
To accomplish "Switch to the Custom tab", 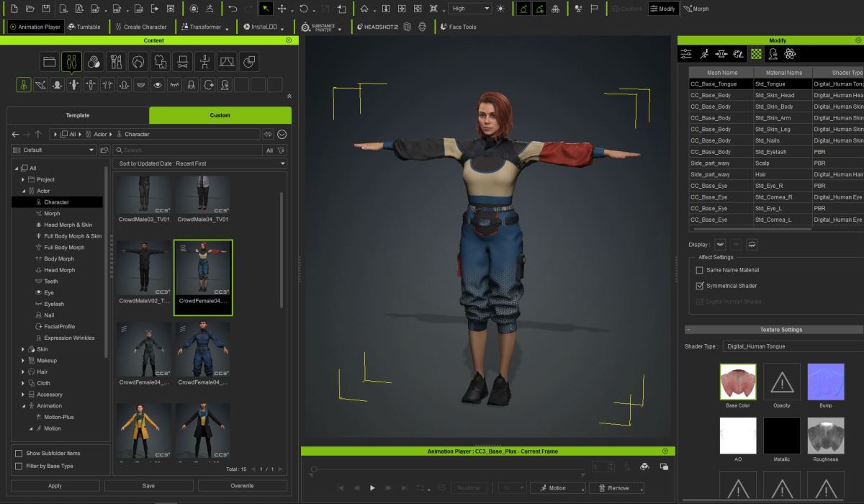I will 220,115.
